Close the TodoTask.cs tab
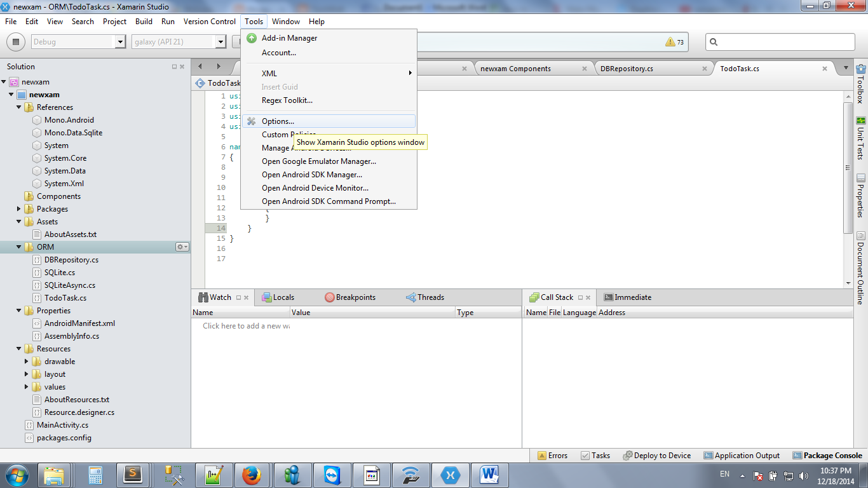Image resolution: width=868 pixels, height=488 pixels. (825, 69)
